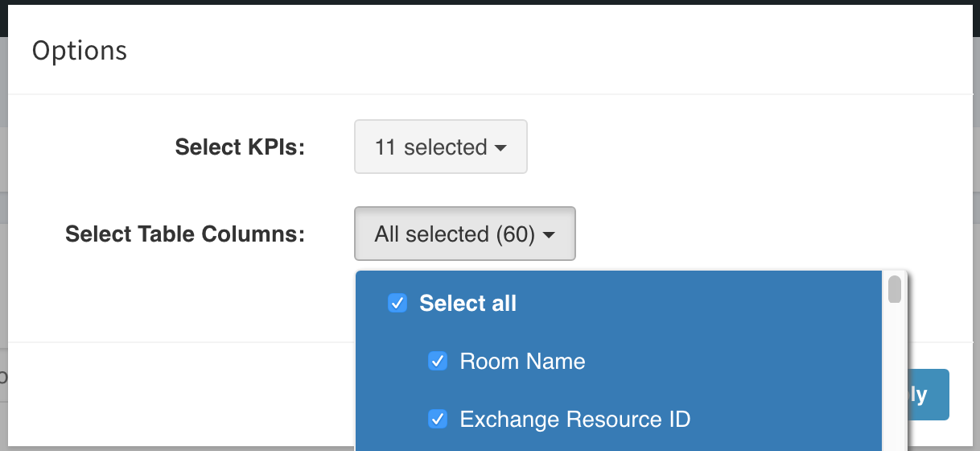This screenshot has height=451, width=980.
Task: Untick the Select all checkbox
Action: pyautogui.click(x=397, y=304)
